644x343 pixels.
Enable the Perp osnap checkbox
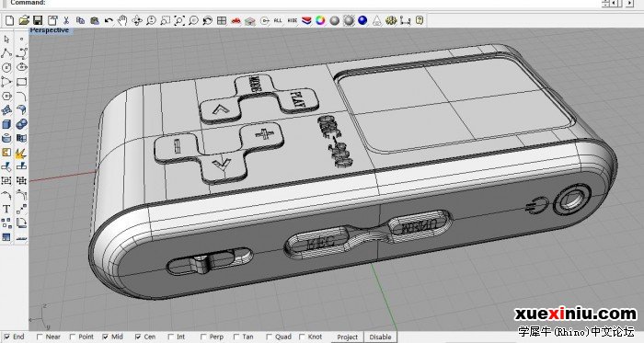[x=203, y=337]
